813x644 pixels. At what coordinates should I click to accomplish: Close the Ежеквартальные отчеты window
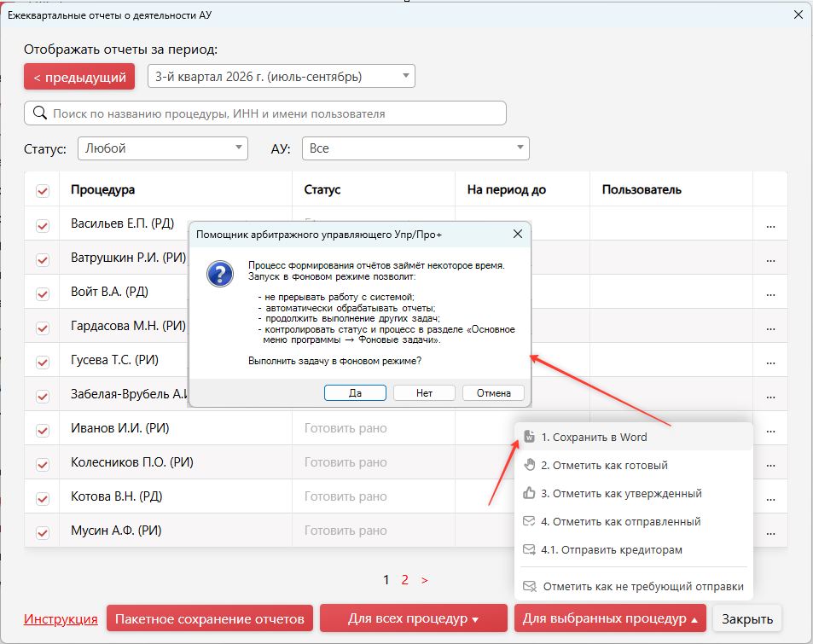click(x=798, y=15)
